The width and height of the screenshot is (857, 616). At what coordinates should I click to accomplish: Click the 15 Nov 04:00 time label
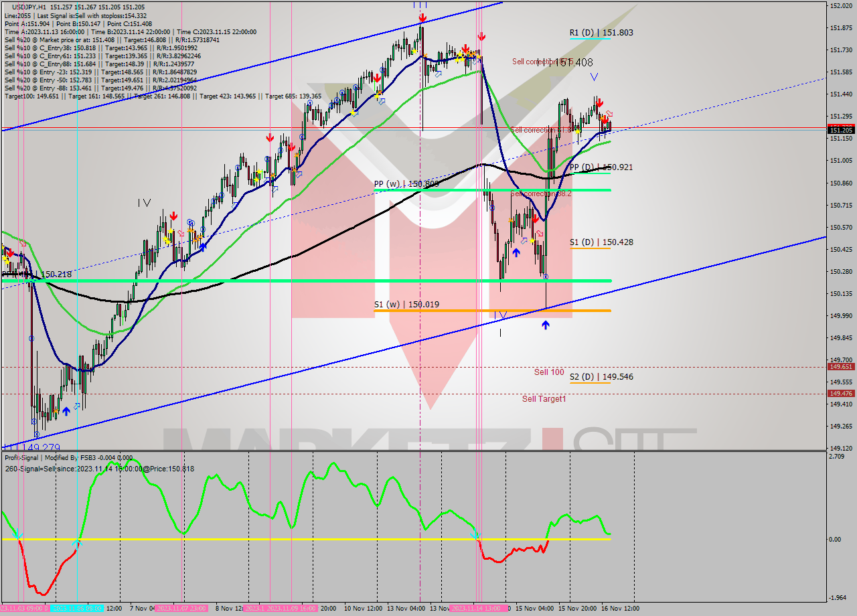534,609
